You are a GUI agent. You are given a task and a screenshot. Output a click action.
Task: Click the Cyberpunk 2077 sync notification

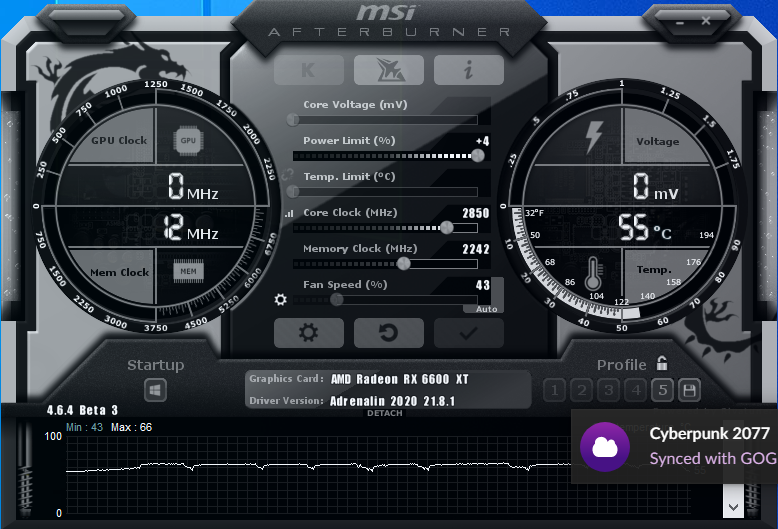tap(675, 447)
